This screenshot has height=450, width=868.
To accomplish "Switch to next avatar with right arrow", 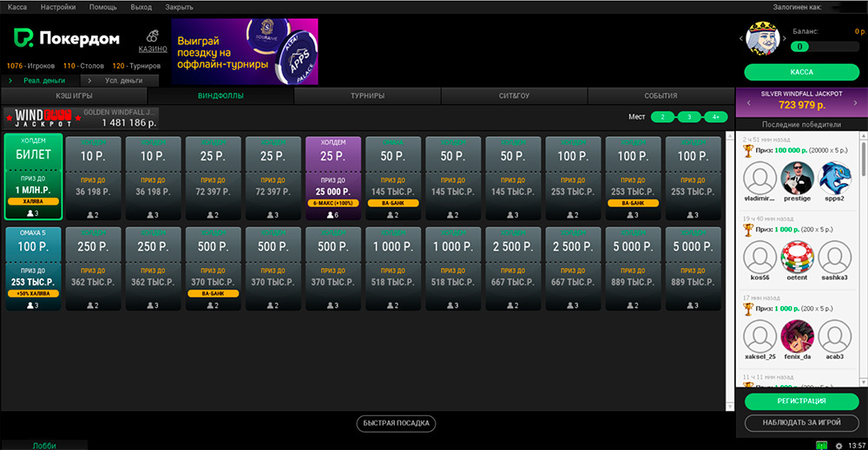I will [786, 39].
